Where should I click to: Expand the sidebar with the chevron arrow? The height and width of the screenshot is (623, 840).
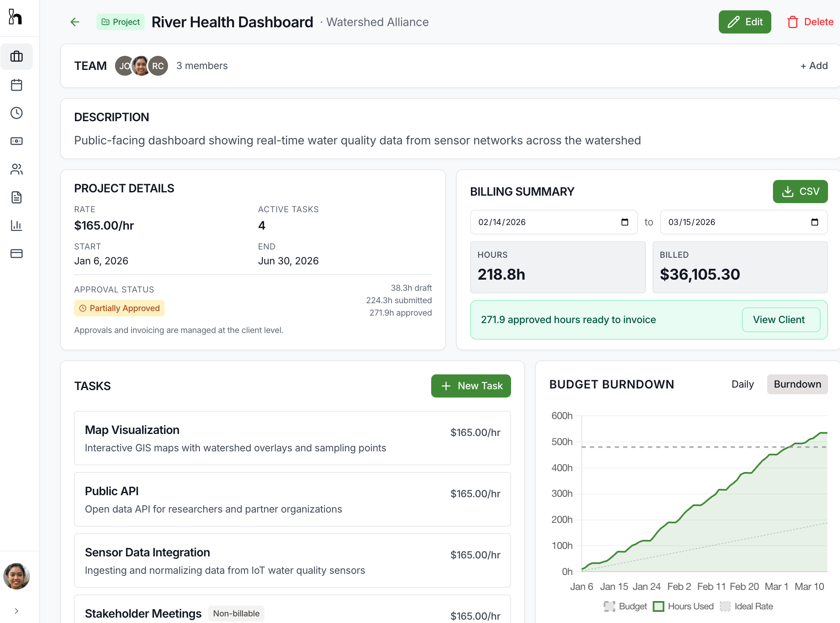point(17,610)
